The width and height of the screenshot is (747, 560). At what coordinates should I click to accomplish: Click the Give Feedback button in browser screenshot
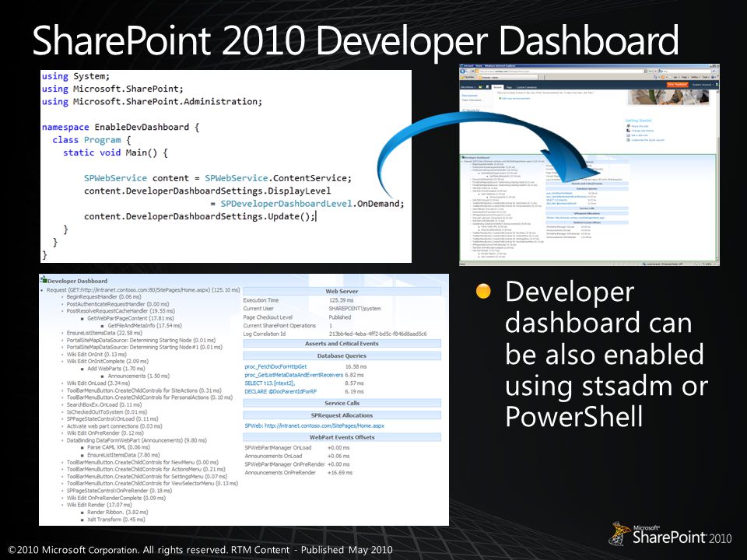678,84
